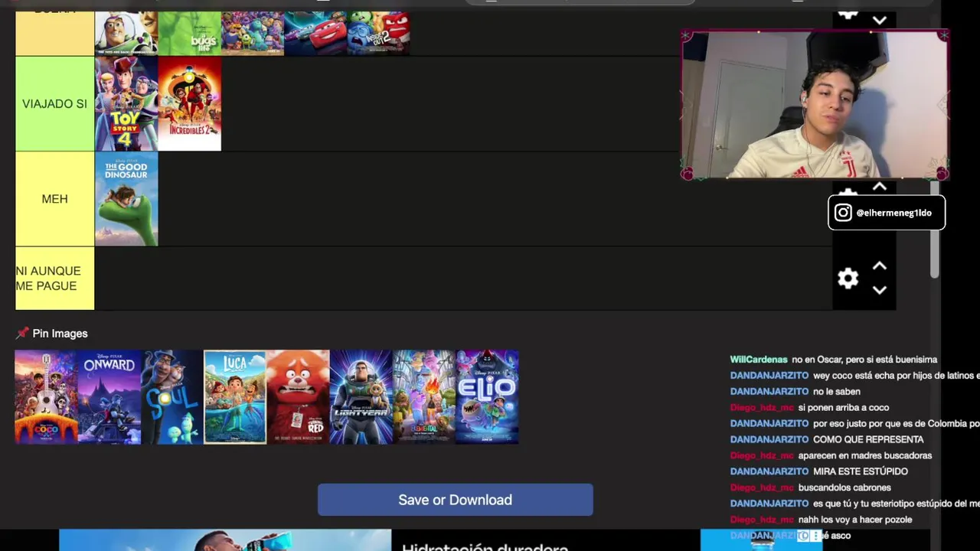The image size is (980, 551).
Task: Click the Toy Story poster in top row
Action: (126, 33)
